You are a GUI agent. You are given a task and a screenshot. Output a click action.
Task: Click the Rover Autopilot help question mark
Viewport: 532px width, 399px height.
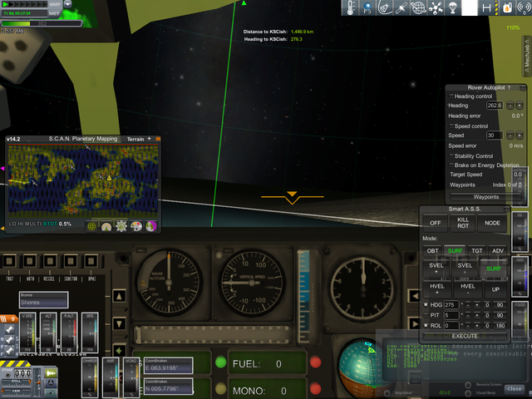coord(509,87)
